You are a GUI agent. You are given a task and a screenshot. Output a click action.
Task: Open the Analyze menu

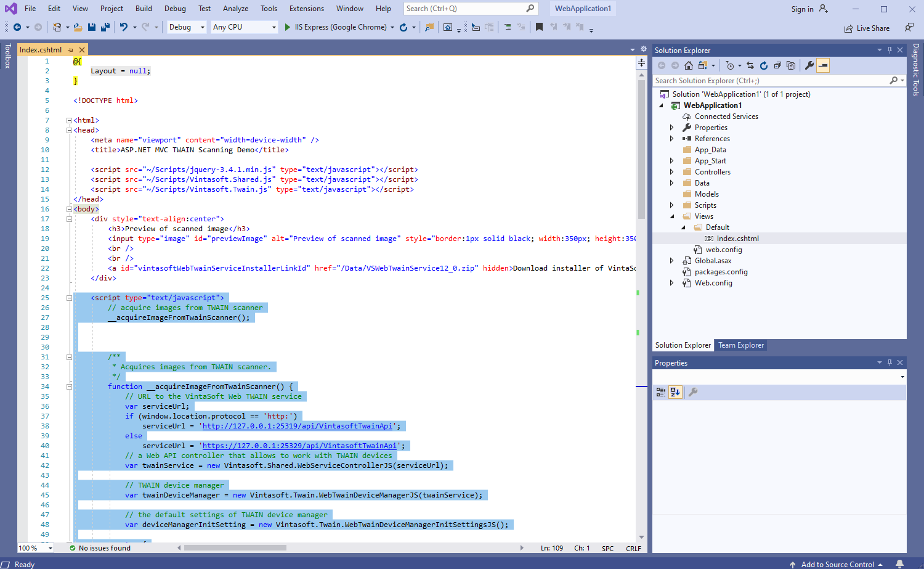pos(236,9)
